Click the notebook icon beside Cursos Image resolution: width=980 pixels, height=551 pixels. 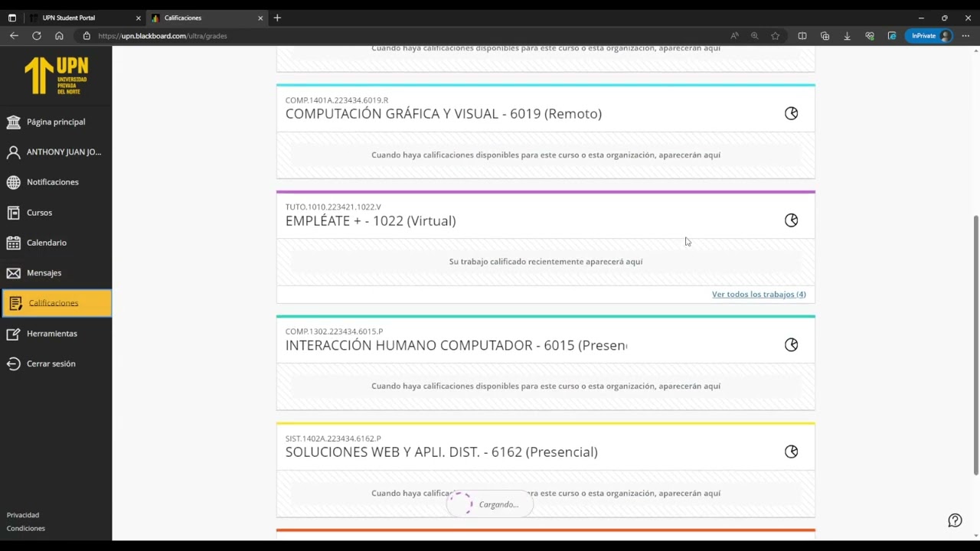[13, 212]
